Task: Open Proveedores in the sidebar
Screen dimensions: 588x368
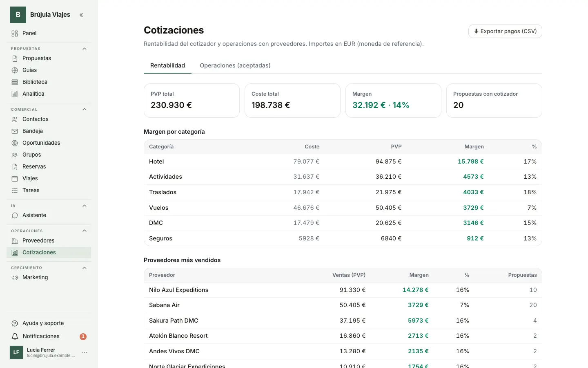Action: coord(49,241)
